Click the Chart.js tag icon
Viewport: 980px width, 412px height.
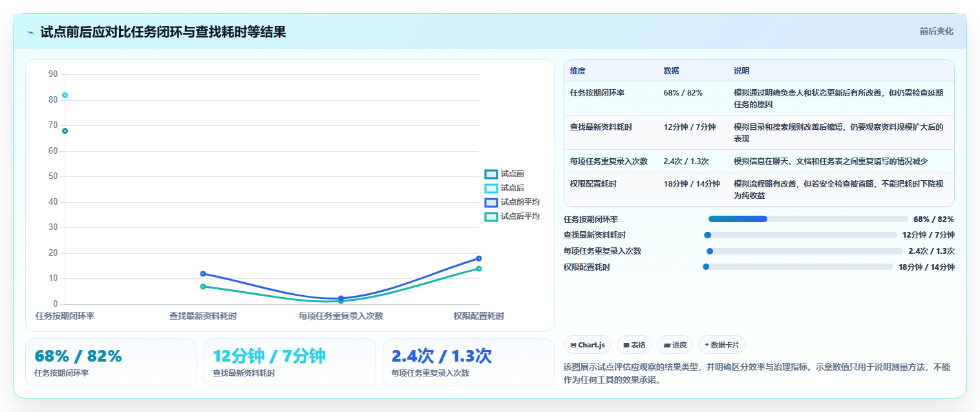click(x=573, y=345)
